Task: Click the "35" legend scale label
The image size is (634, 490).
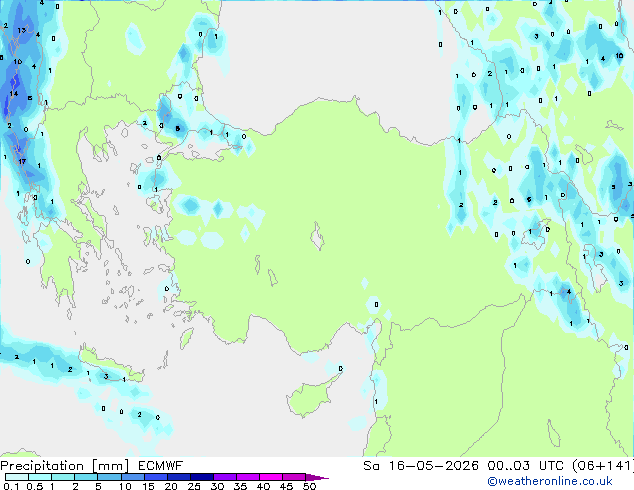Action: 240,486
